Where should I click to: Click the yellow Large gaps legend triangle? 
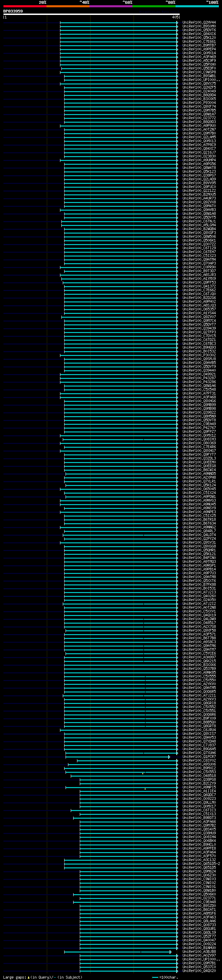point(28,977)
